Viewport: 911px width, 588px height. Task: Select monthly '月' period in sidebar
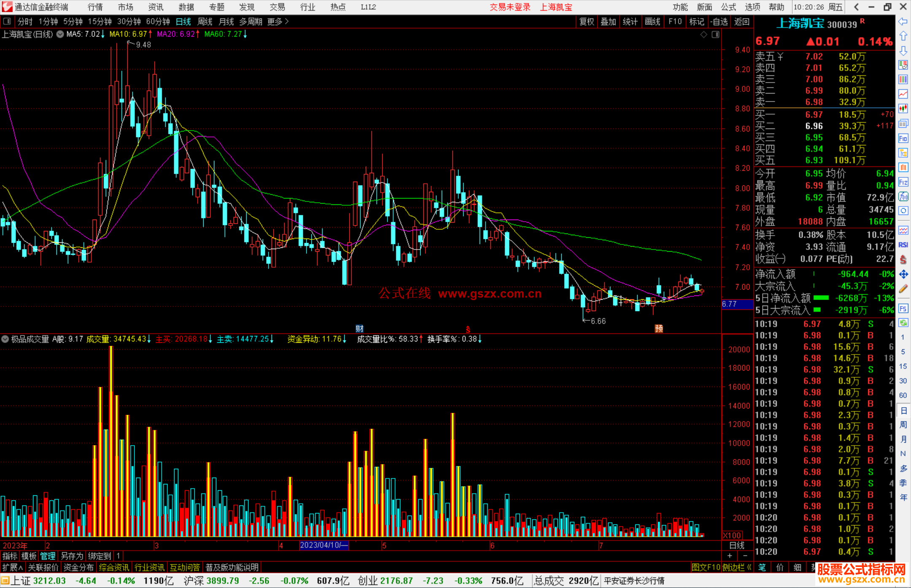903,439
